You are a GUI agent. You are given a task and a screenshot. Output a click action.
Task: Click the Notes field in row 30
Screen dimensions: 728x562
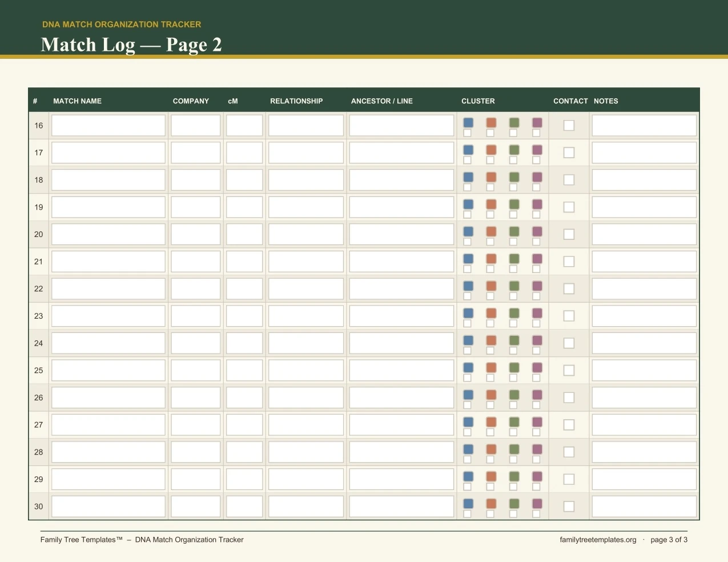pos(644,507)
